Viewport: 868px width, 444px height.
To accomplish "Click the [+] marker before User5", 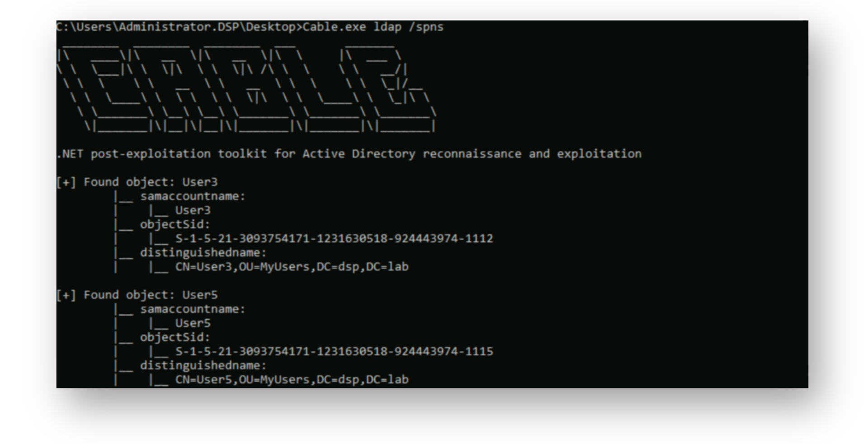I will click(66, 295).
